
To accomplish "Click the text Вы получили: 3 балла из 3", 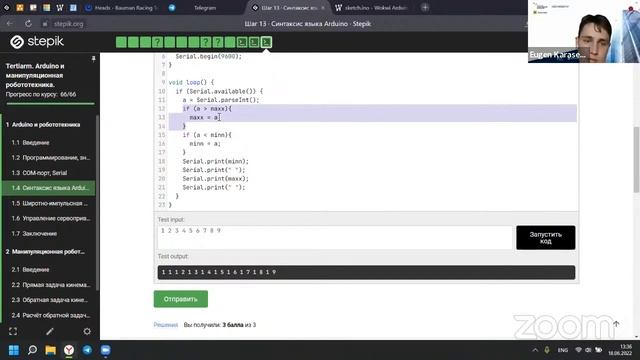I will click(x=220, y=325).
